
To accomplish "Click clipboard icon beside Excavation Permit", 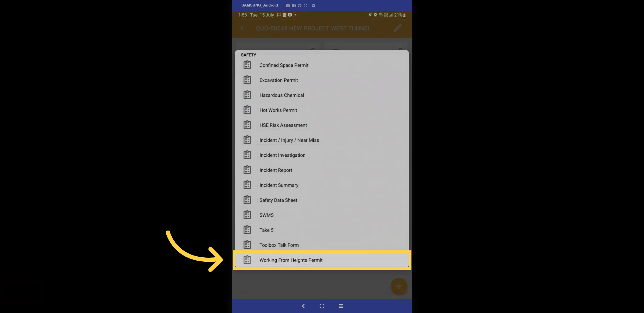I will pos(247,80).
